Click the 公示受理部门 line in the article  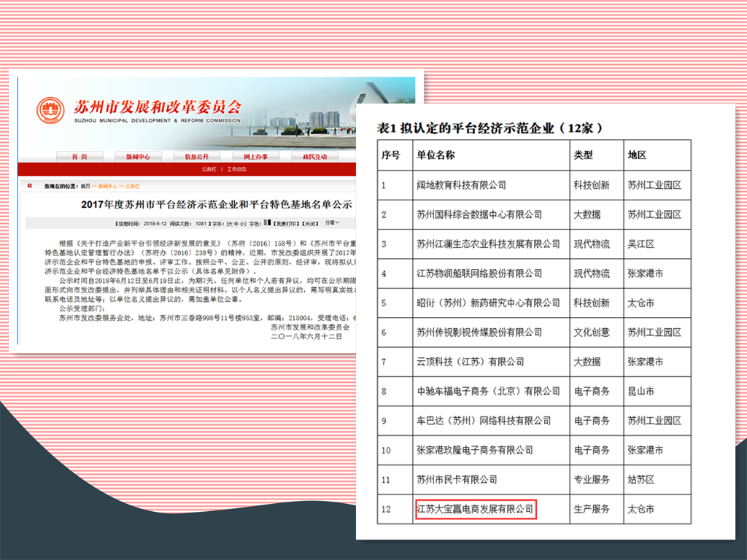tap(82, 308)
